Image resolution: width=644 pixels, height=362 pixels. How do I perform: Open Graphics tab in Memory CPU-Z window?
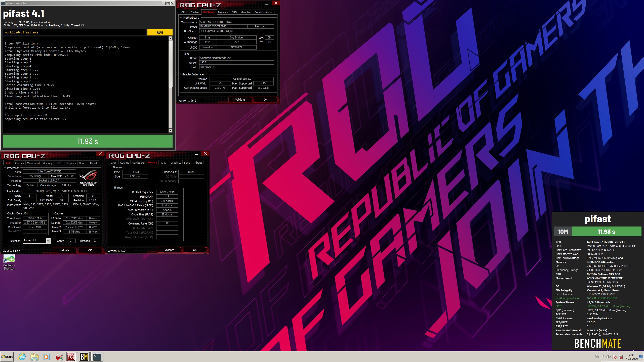[x=176, y=162]
